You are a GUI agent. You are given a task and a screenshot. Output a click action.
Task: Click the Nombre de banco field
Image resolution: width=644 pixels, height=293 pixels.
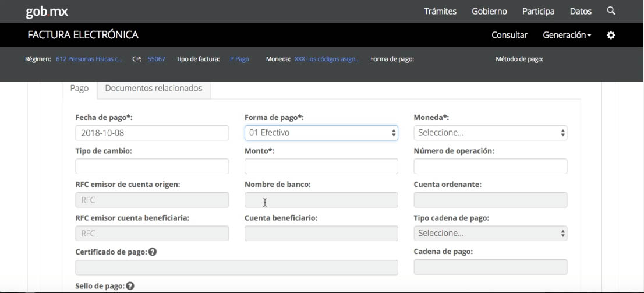[321, 200]
